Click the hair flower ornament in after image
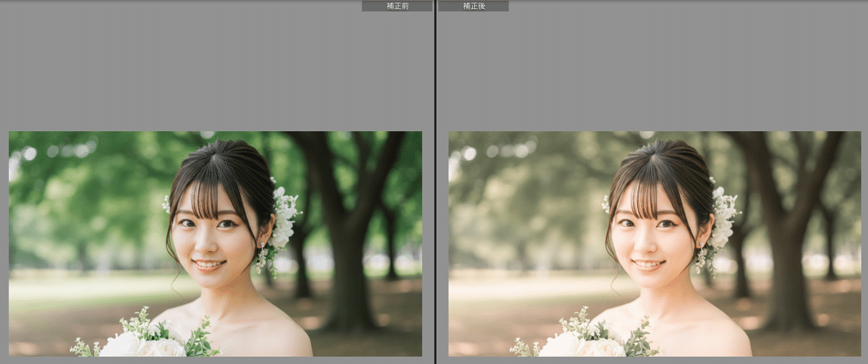Image resolution: width=868 pixels, height=364 pixels. [723, 217]
